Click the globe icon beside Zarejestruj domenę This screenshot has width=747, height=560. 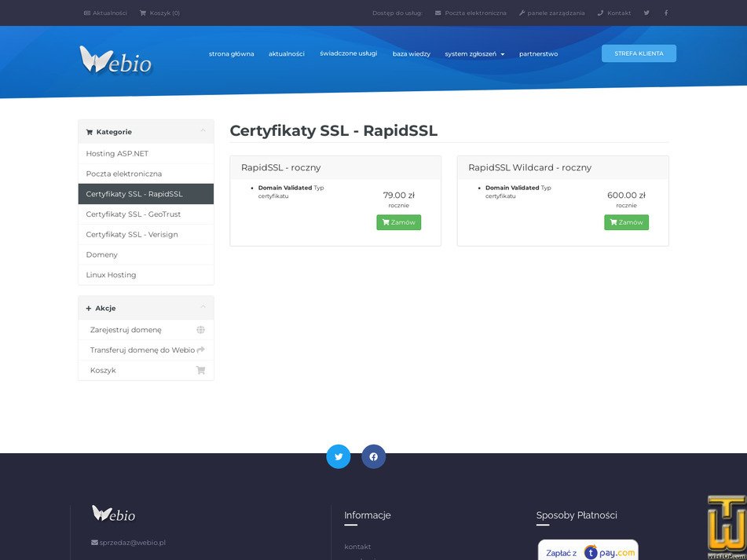click(x=200, y=330)
